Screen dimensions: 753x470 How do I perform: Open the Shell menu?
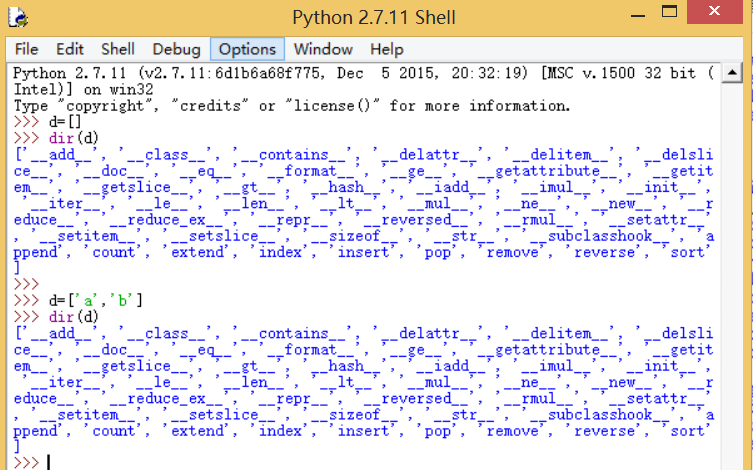[118, 49]
